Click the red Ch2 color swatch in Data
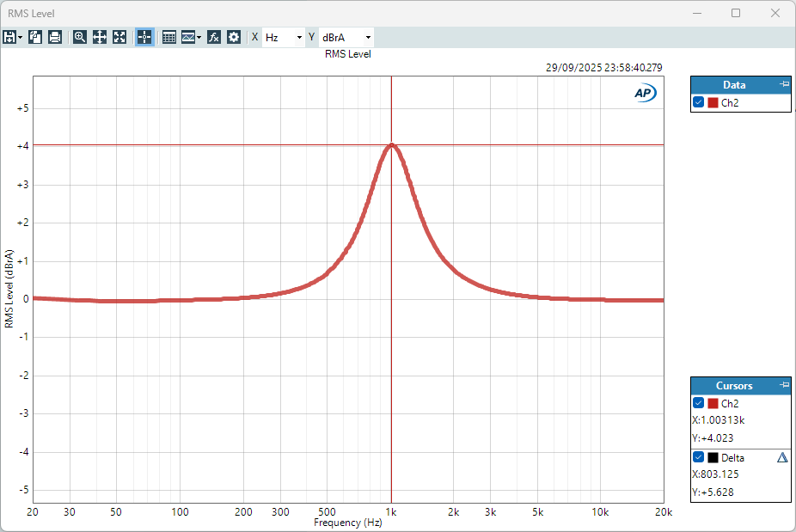Viewport: 796px width, 532px height. (713, 102)
